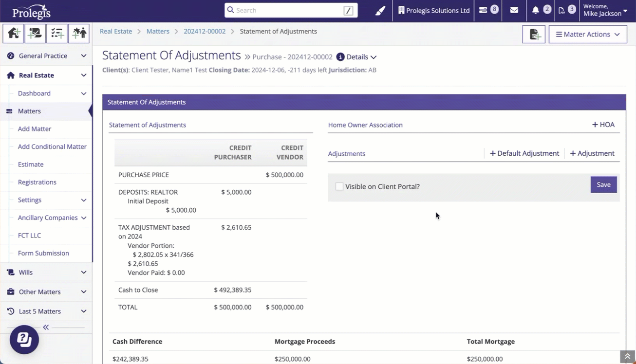Select Add Conditional Matter in sidebar
This screenshot has height=364, width=636.
52,146
